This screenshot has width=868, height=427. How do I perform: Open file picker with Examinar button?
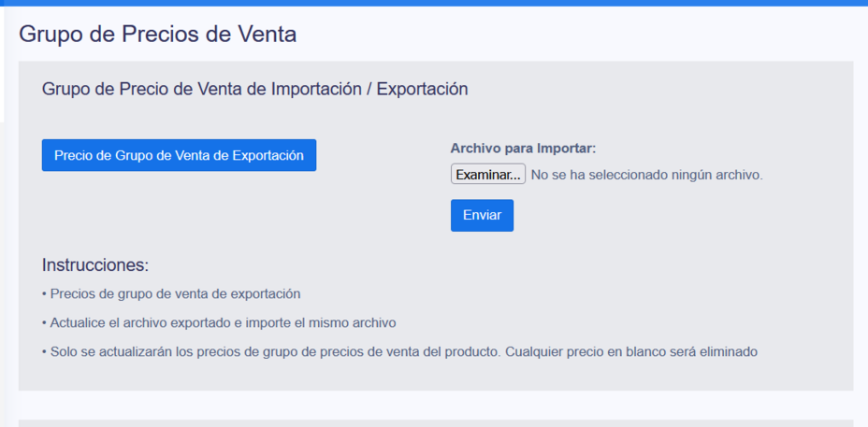tap(487, 175)
